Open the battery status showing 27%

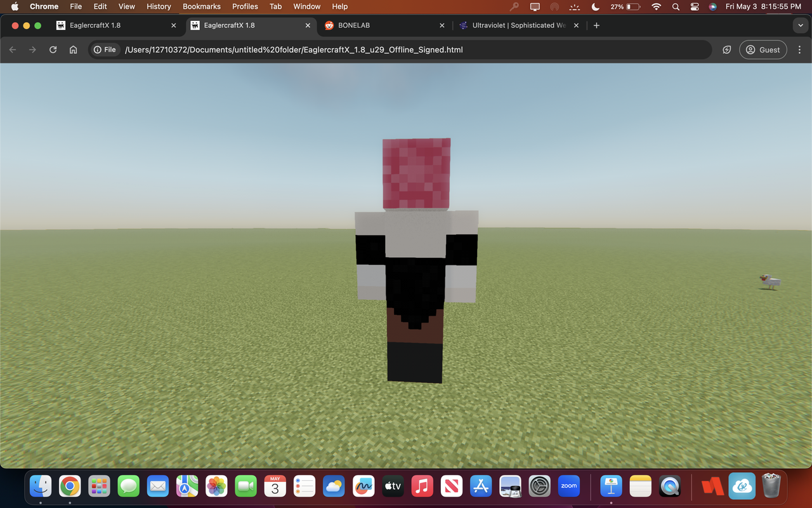coord(625,6)
